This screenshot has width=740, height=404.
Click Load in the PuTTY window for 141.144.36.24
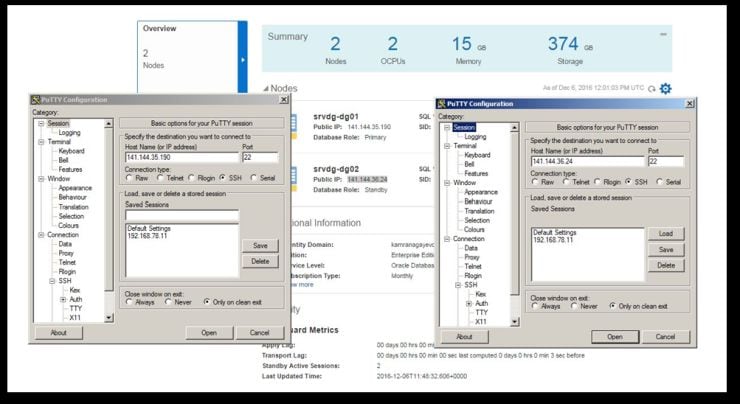(x=666, y=234)
